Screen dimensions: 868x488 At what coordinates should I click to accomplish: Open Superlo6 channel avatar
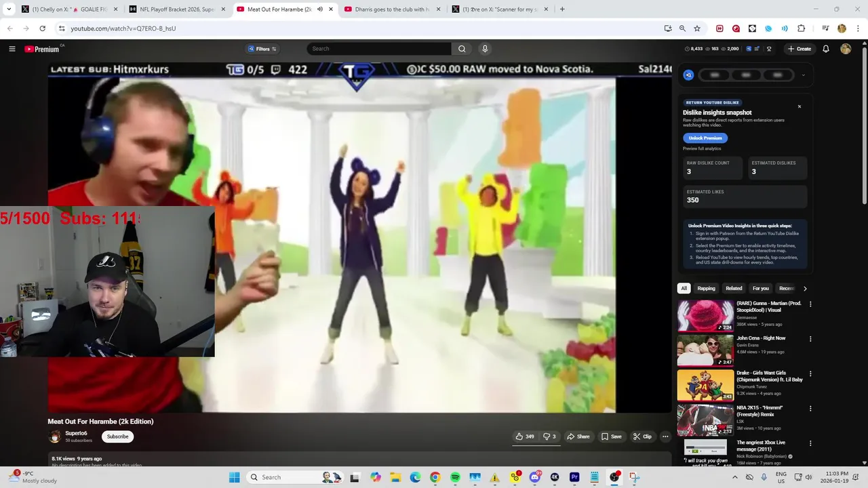(54, 436)
